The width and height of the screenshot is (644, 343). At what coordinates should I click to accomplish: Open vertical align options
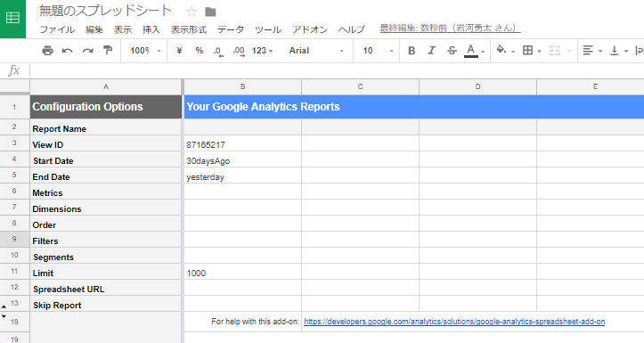[618, 51]
